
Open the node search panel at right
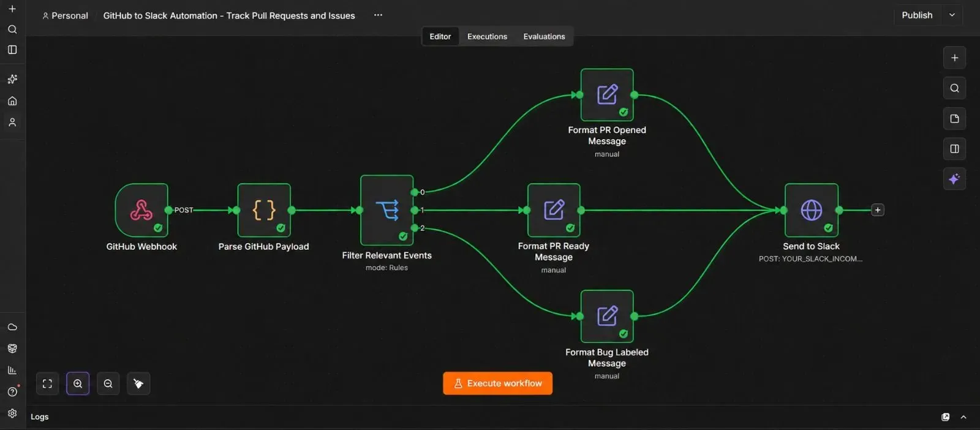click(954, 88)
